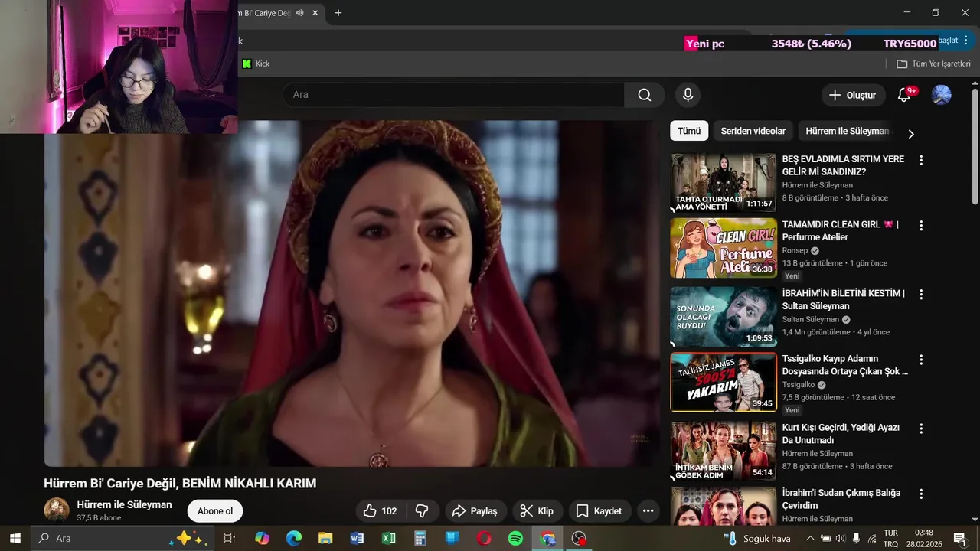Open Soğuk hava weather widget
This screenshot has height=551, width=980.
tap(756, 538)
